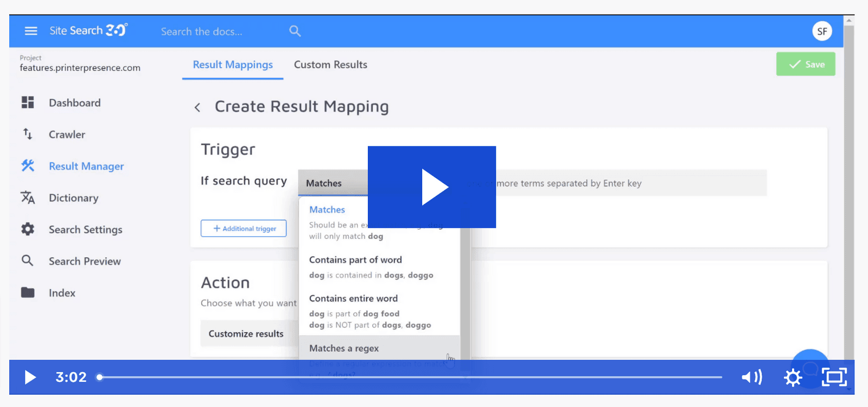Open Search Settings in sidebar

click(86, 229)
